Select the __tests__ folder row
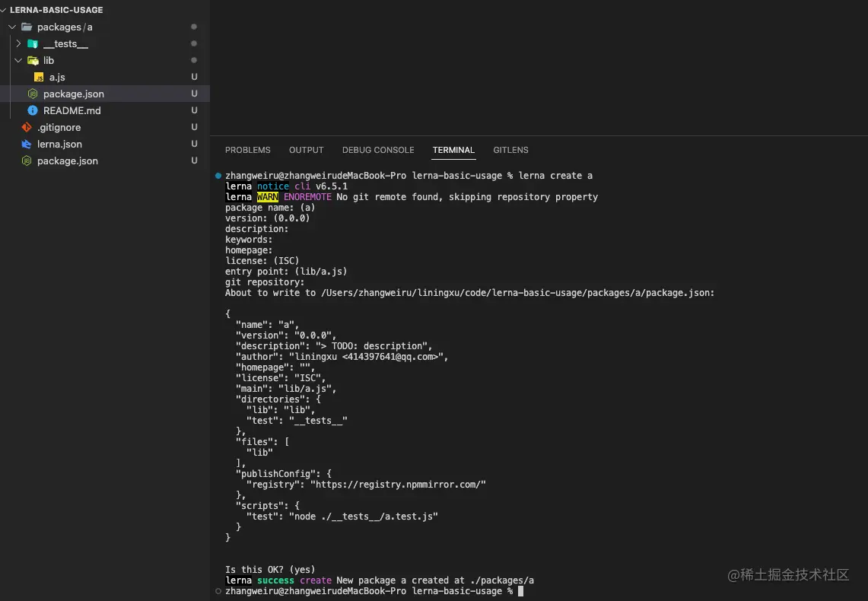Image resolution: width=868 pixels, height=601 pixels. point(105,43)
